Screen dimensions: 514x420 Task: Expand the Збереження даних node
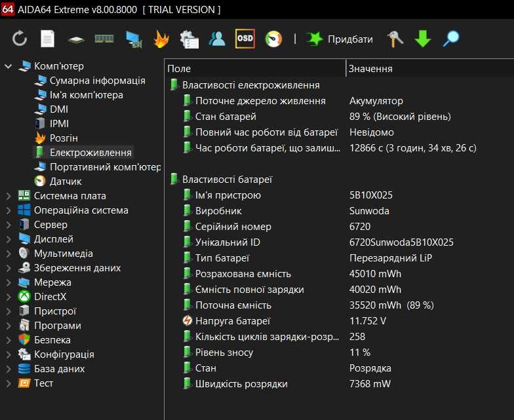(x=9, y=268)
